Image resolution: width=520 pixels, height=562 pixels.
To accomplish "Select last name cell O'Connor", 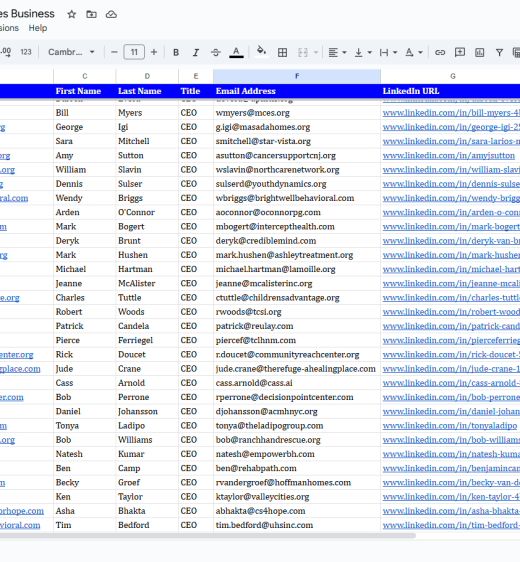I will 147,213.
